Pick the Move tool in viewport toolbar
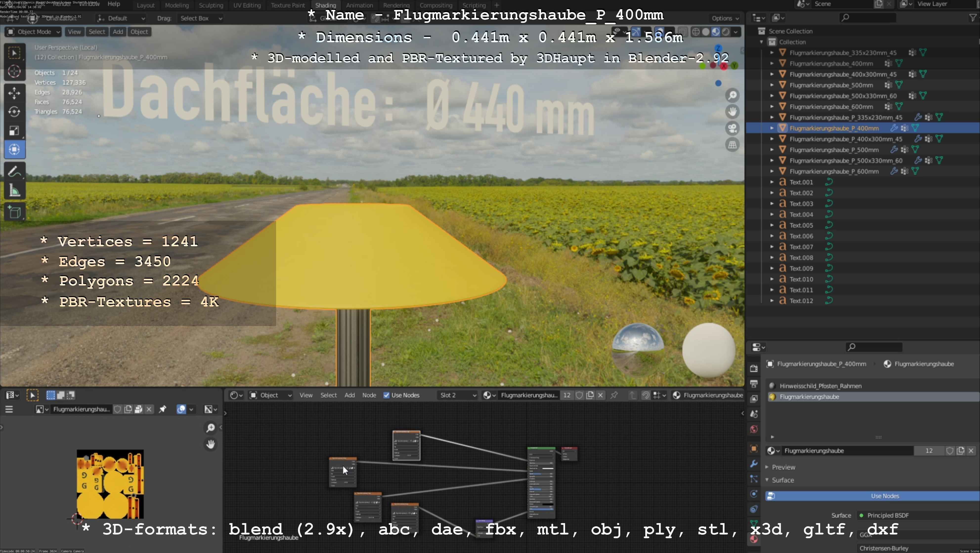Viewport: 980px width, 553px height. pyautogui.click(x=14, y=93)
